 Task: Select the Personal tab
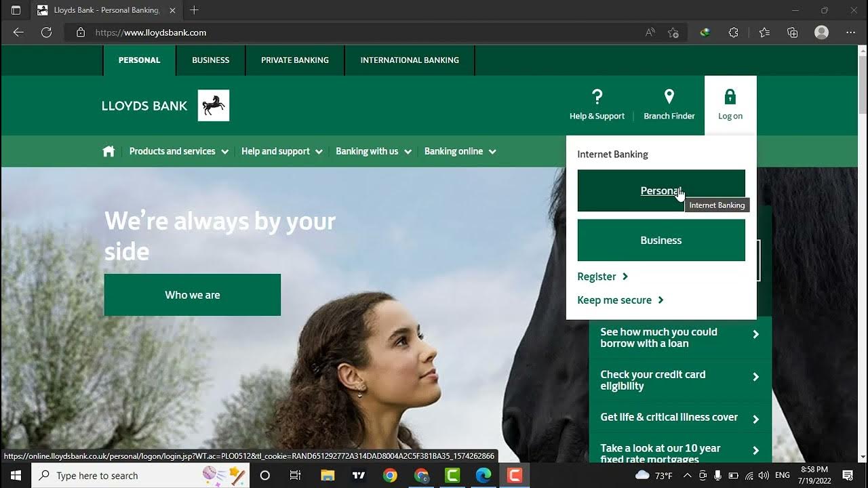140,60
